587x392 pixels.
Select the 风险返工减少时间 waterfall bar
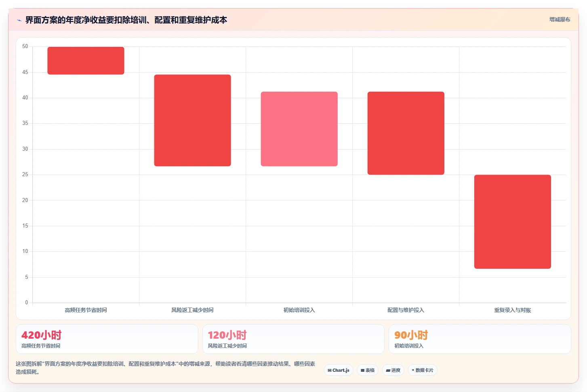(x=192, y=120)
